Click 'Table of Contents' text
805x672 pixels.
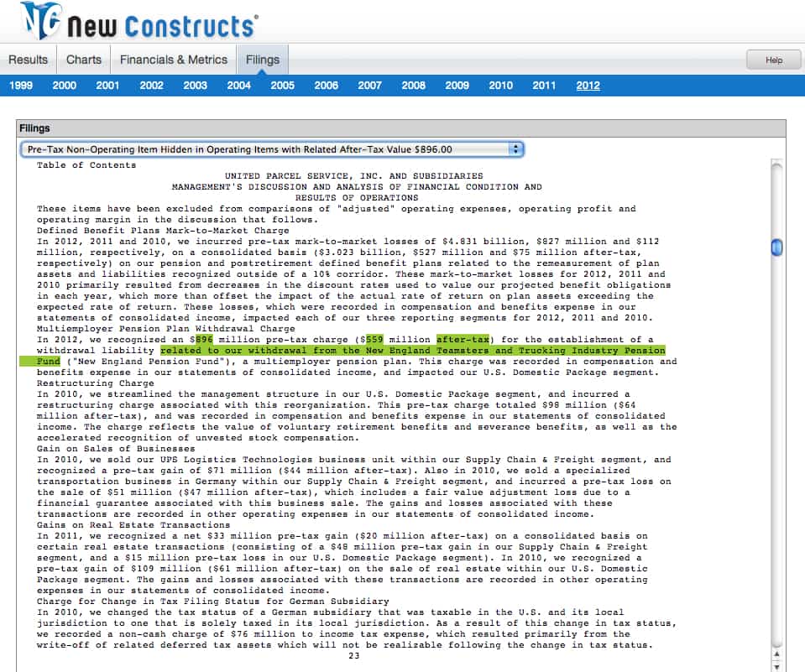[86, 165]
